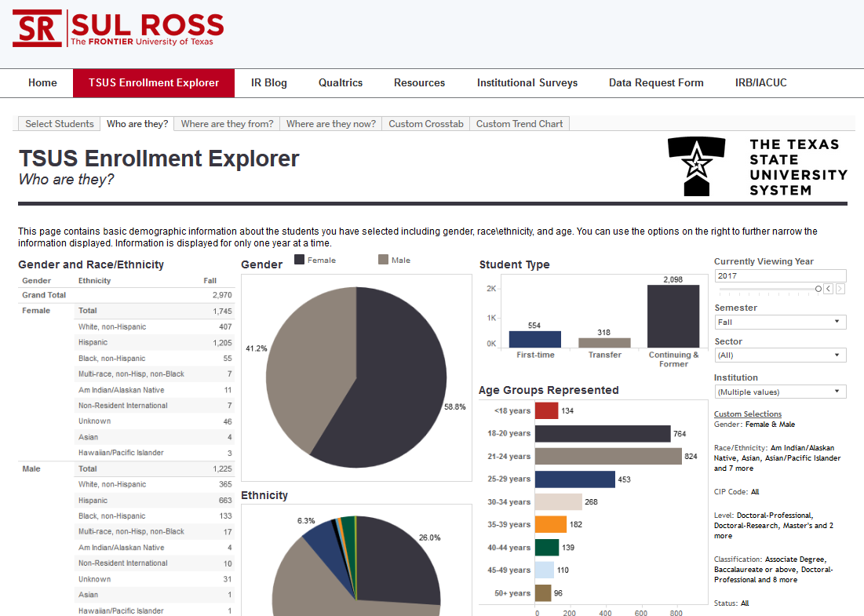Switch to the Select Students tab
The height and width of the screenshot is (616, 864).
59,124
